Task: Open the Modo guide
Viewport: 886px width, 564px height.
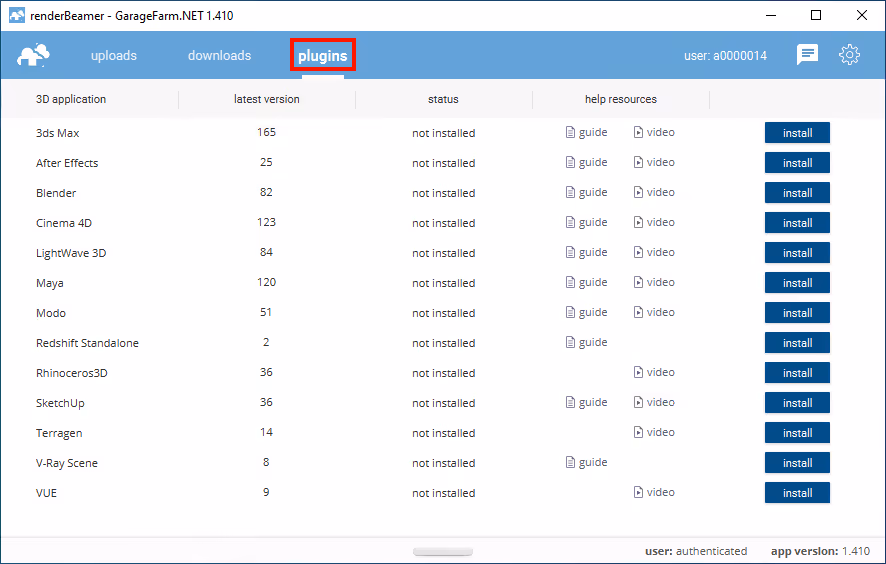Action: [x=587, y=312]
